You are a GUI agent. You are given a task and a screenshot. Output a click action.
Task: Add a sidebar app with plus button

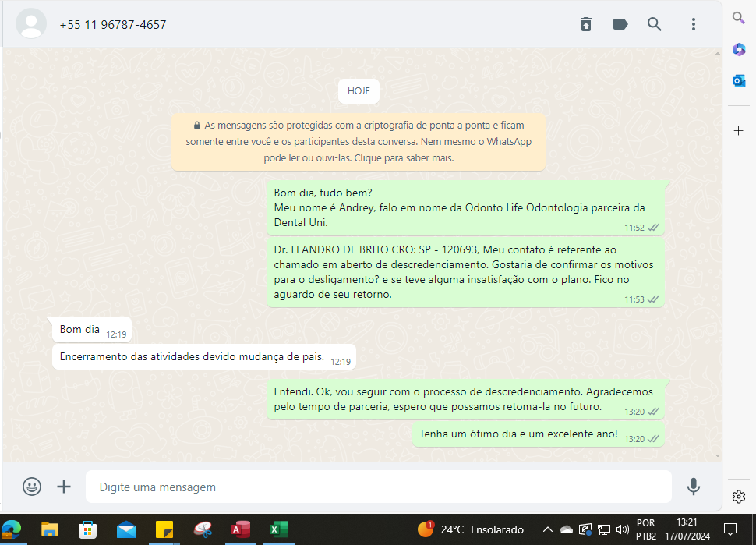click(739, 130)
